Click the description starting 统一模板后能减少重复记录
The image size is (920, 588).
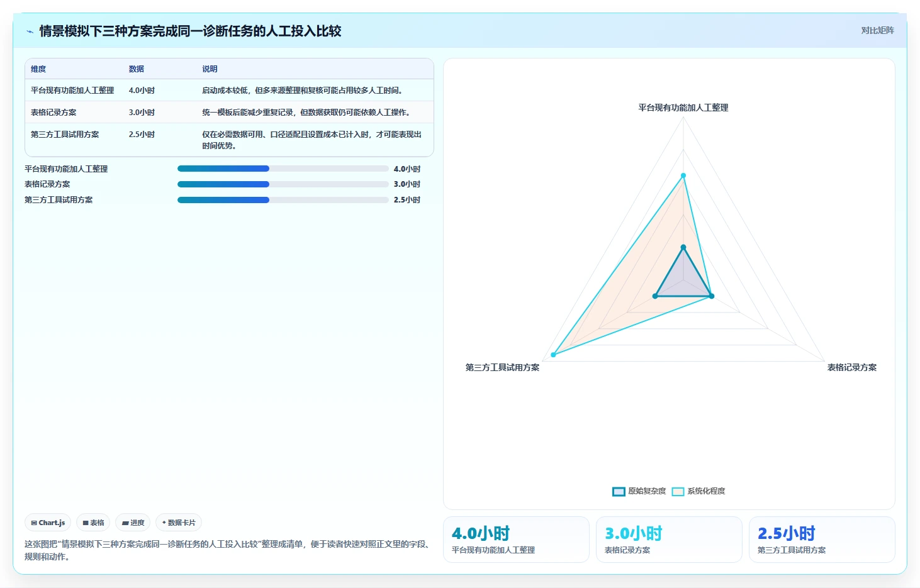[x=308, y=113]
